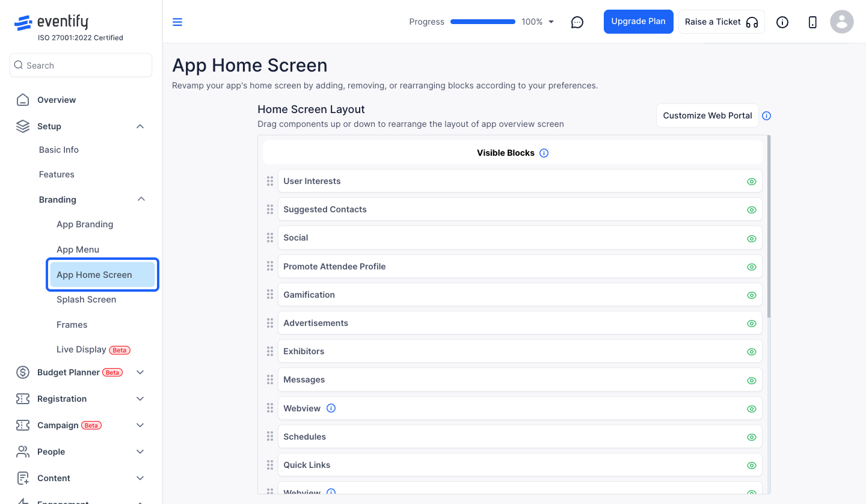Expand the People chevron
This screenshot has height=504, width=866.
(x=140, y=452)
